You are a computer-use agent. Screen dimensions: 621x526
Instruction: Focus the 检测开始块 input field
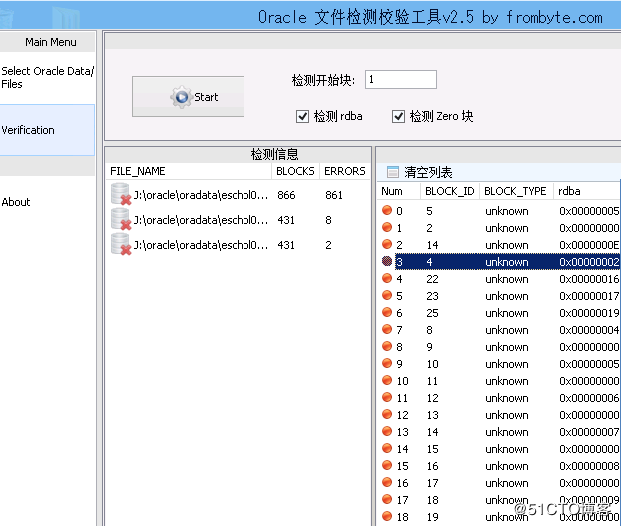(401, 80)
